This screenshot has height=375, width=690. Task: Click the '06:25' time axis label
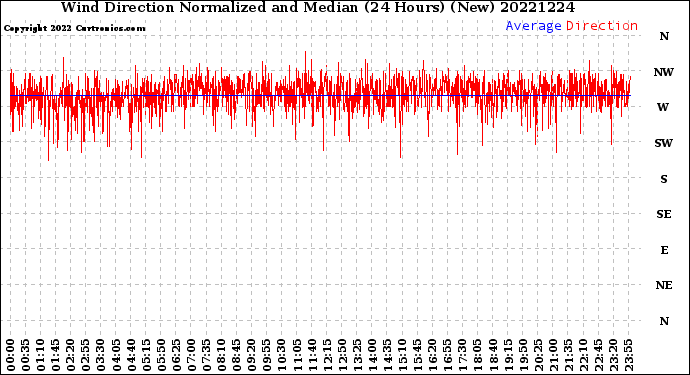(176, 356)
